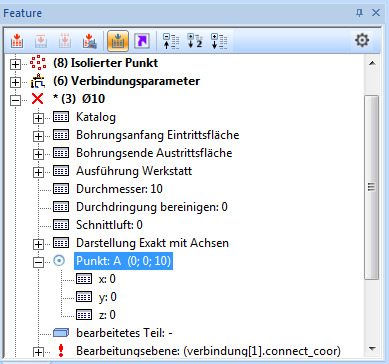The height and width of the screenshot is (364, 389).
Task: Select the y: 0 coordinate row
Action: pos(108,297)
